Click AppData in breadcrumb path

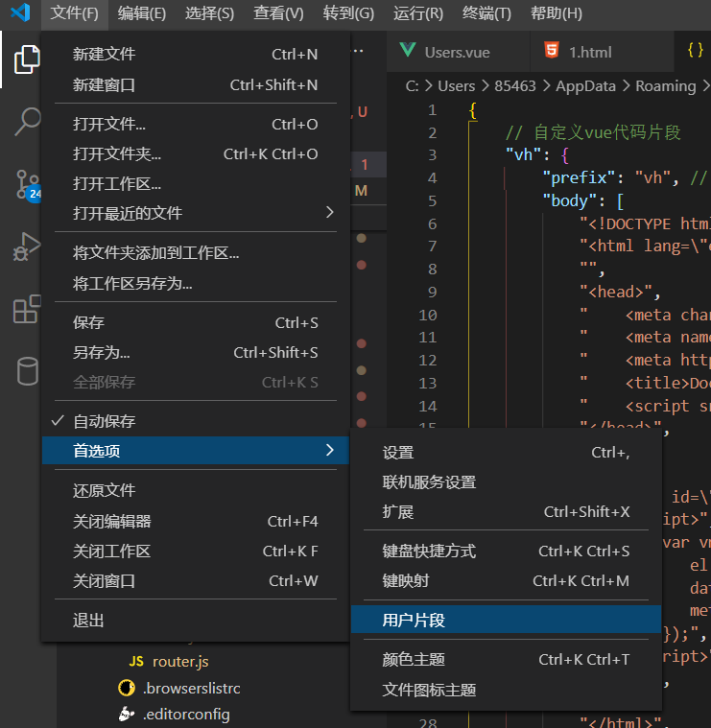pyautogui.click(x=585, y=86)
